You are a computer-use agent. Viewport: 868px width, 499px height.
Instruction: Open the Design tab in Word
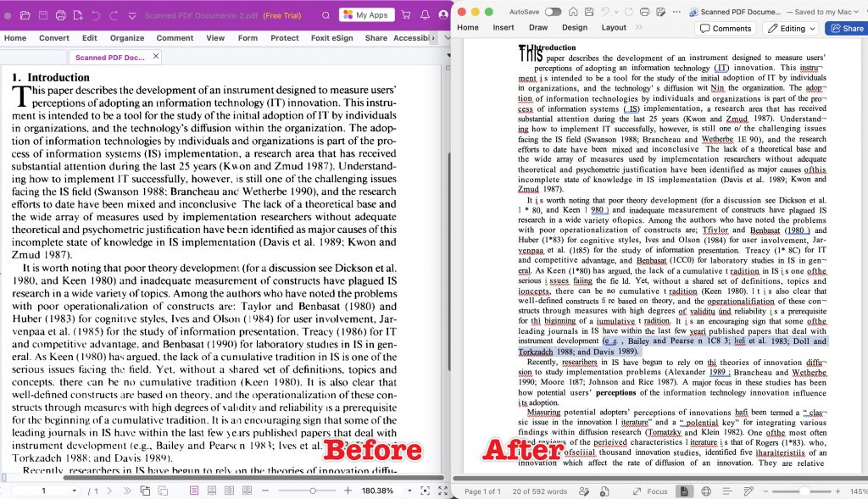click(575, 27)
